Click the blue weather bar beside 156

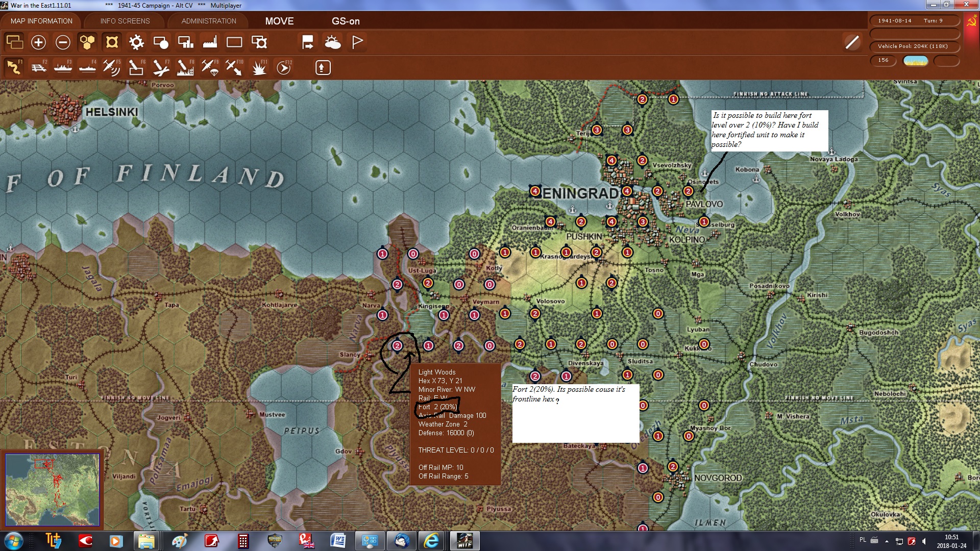[x=916, y=61]
